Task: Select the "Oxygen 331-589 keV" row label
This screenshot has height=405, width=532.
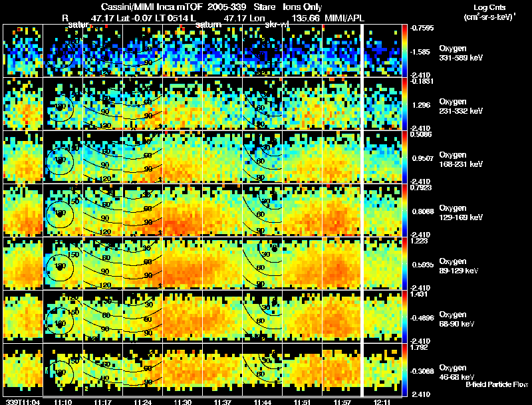Action: [x=460, y=53]
